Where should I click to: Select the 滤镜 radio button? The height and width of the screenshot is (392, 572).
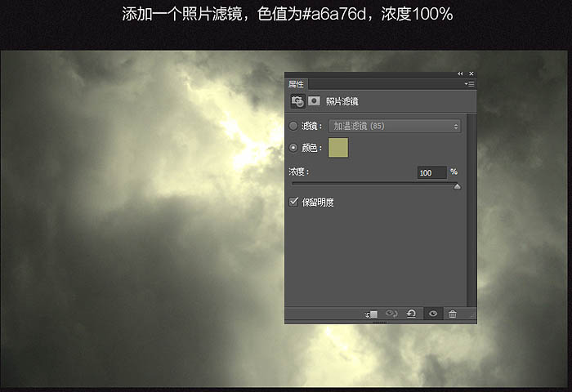pyautogui.click(x=293, y=126)
